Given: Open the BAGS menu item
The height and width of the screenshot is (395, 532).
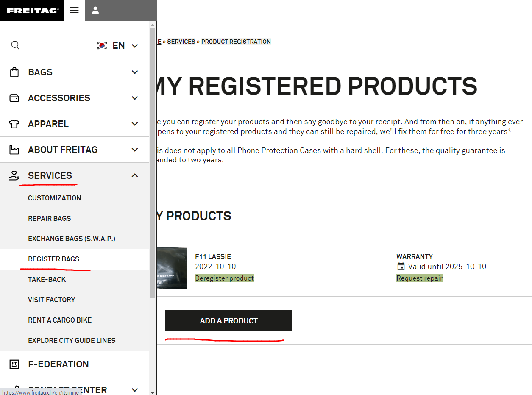Looking at the screenshot, I should point(40,72).
